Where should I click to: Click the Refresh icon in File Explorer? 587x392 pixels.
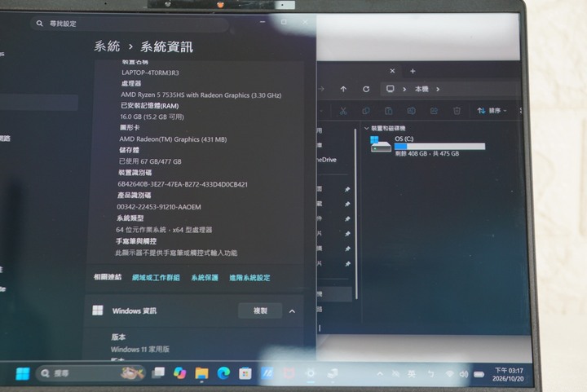point(366,89)
